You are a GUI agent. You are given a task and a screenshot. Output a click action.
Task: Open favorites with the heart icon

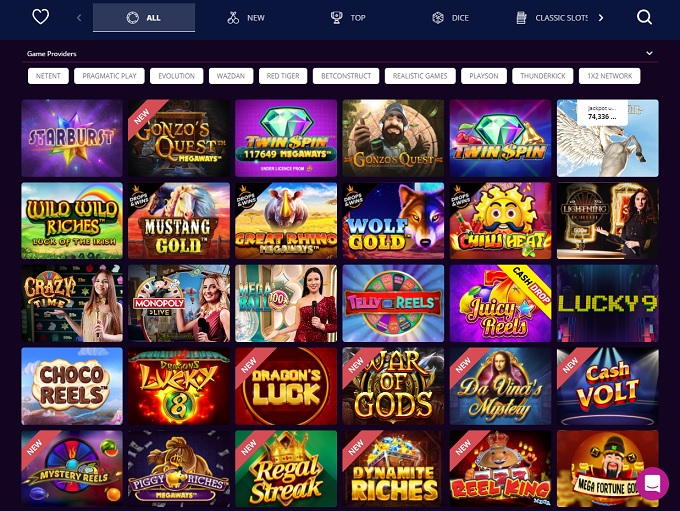point(40,17)
